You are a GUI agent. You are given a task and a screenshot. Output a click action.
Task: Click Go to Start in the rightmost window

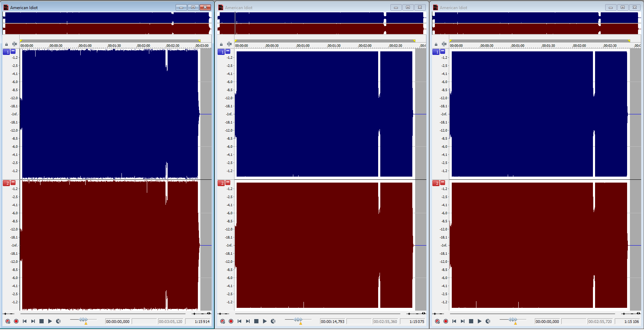454,321
